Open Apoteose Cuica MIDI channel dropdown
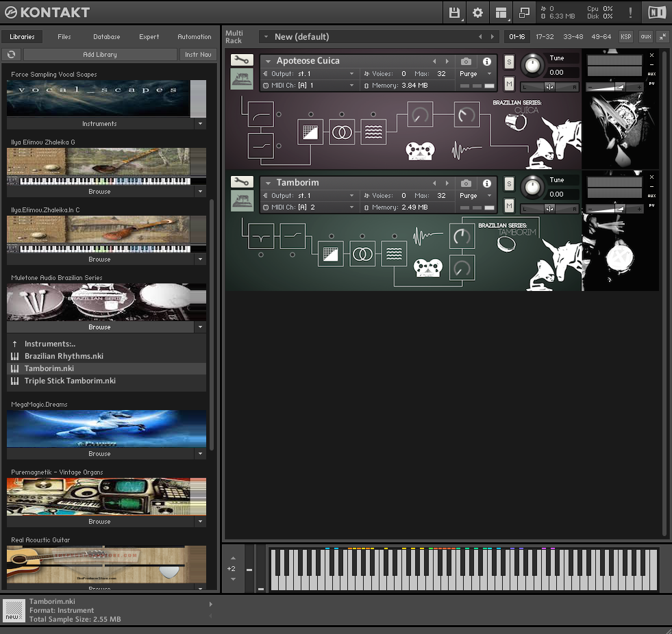Screen dimensions: 672x634 (351, 86)
